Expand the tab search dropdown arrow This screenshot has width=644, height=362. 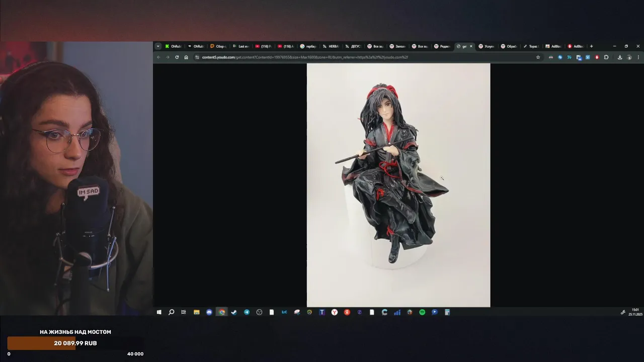(158, 46)
